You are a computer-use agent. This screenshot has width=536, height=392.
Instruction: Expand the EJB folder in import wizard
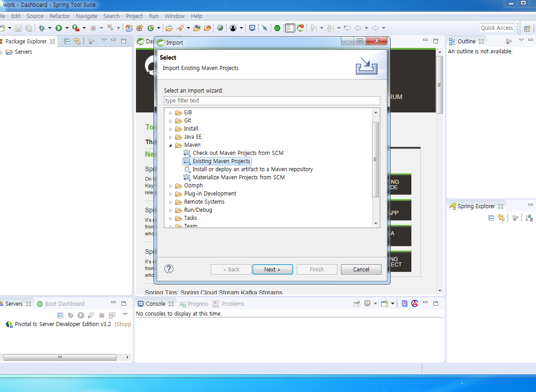(170, 113)
